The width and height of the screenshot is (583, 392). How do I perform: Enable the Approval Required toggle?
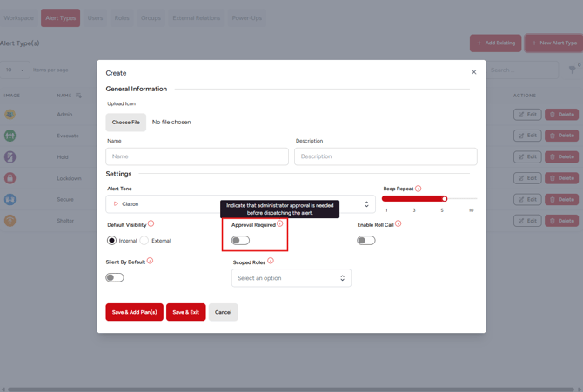pyautogui.click(x=240, y=241)
